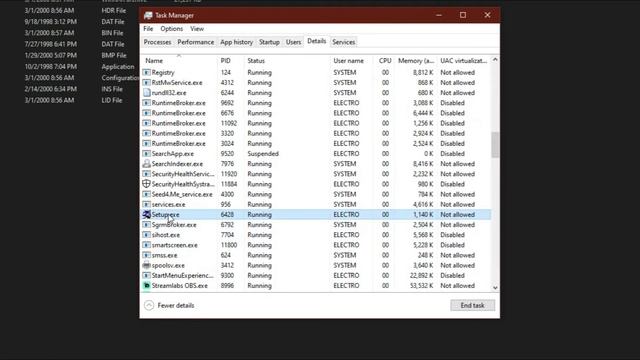640x360 pixels.
Task: Switch to the Services tab
Action: tap(344, 42)
